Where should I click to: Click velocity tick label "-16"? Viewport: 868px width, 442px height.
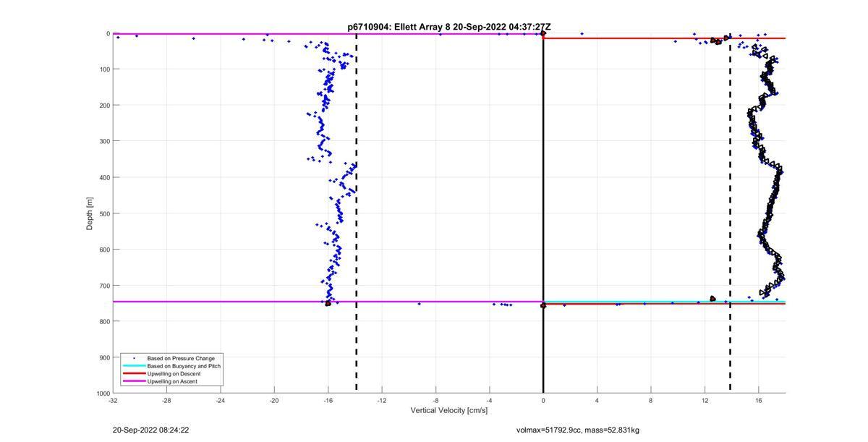(x=328, y=400)
